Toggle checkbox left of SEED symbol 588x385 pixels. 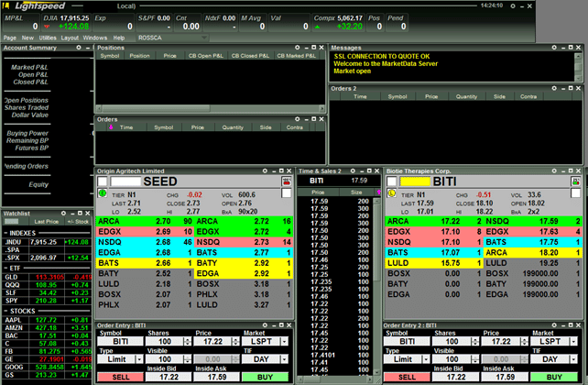(x=101, y=182)
